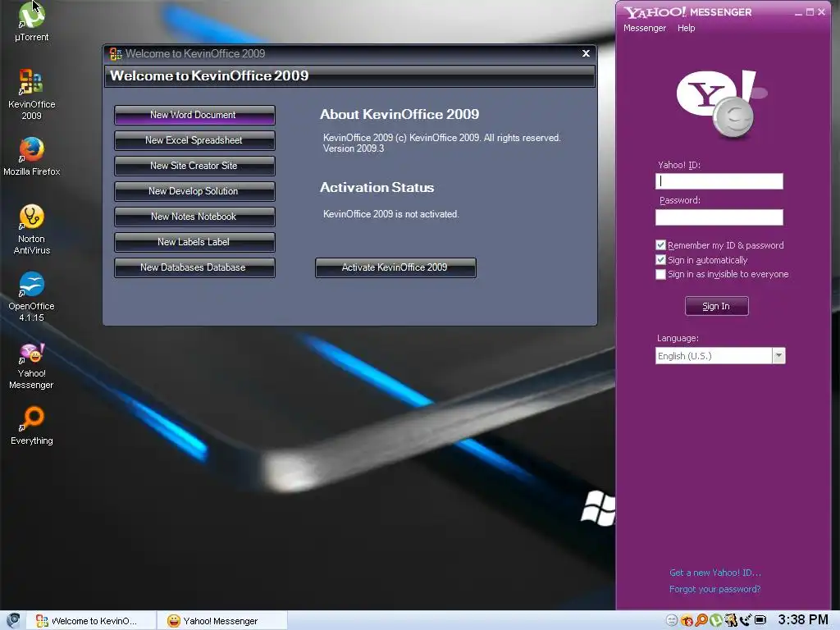
Task: Launch the Yahoo! Messenger desktop shortcut
Action: [x=31, y=365]
